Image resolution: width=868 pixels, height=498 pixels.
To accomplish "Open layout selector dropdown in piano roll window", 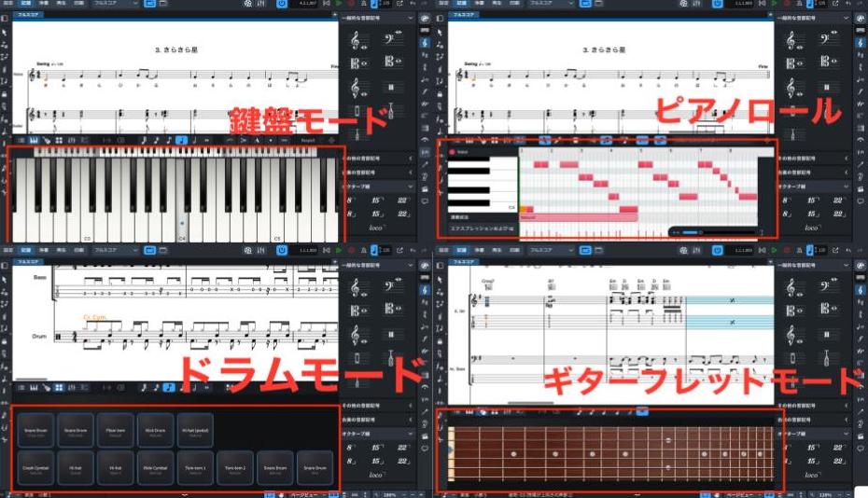I will pyautogui.click(x=551, y=4).
